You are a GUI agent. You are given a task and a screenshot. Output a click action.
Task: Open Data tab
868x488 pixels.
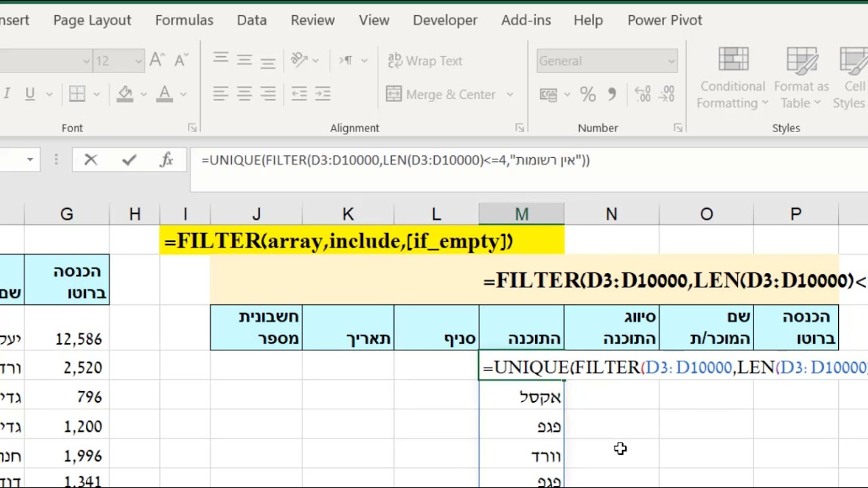coord(252,20)
